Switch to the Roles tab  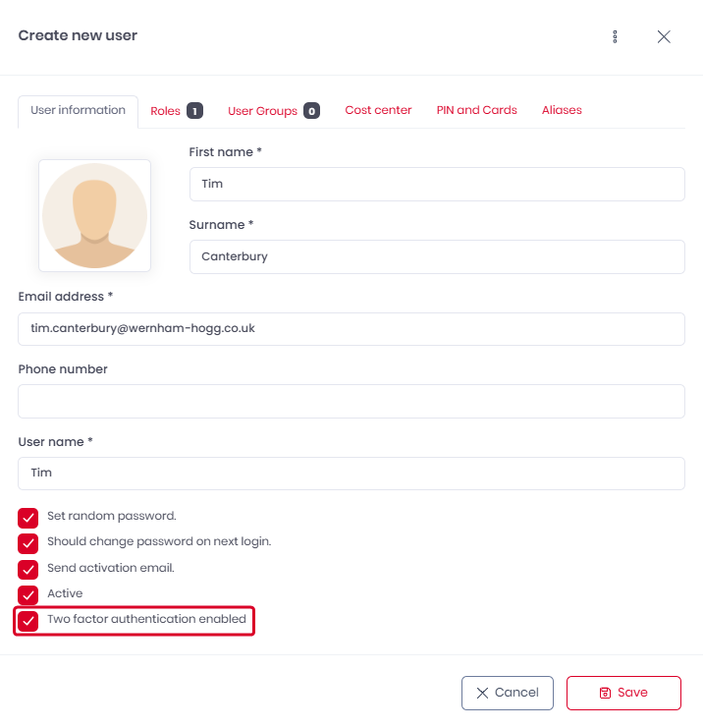(176, 111)
